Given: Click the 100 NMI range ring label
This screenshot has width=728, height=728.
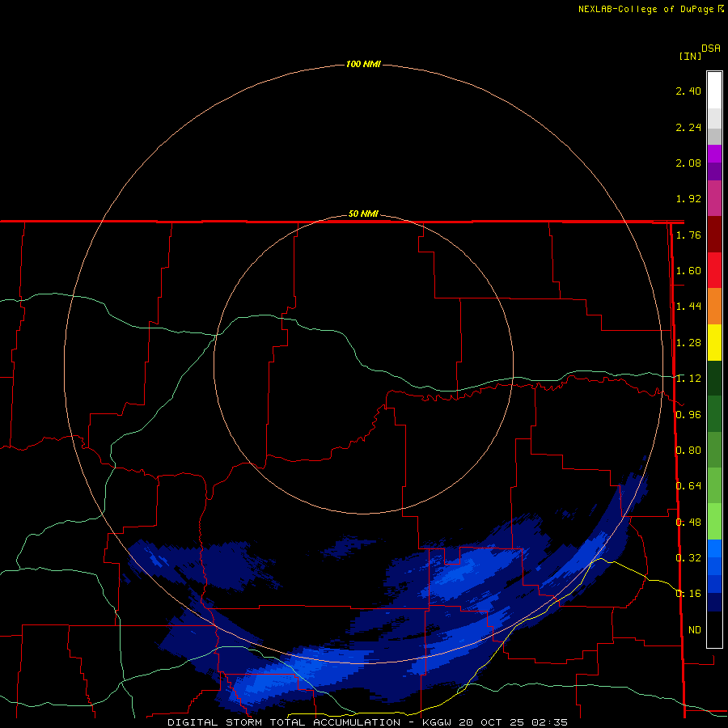Looking at the screenshot, I should (363, 64).
